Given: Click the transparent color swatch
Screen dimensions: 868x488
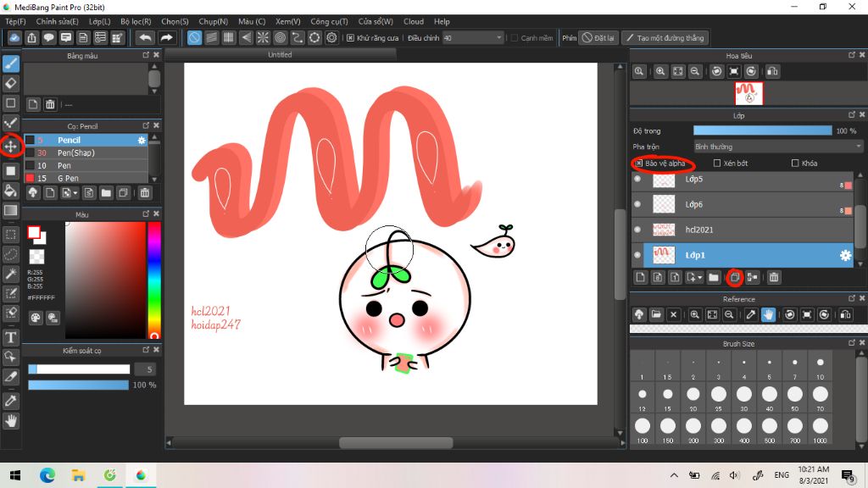Looking at the screenshot, I should click(36, 257).
